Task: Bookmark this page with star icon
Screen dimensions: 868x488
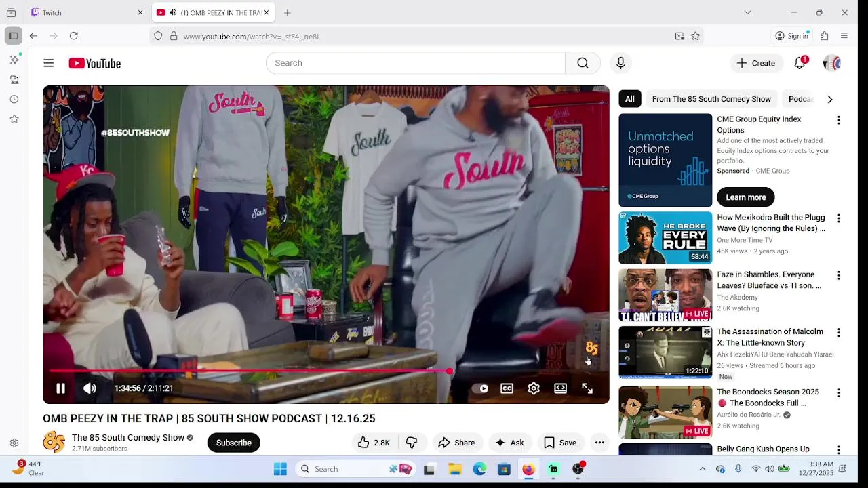Action: pos(695,36)
